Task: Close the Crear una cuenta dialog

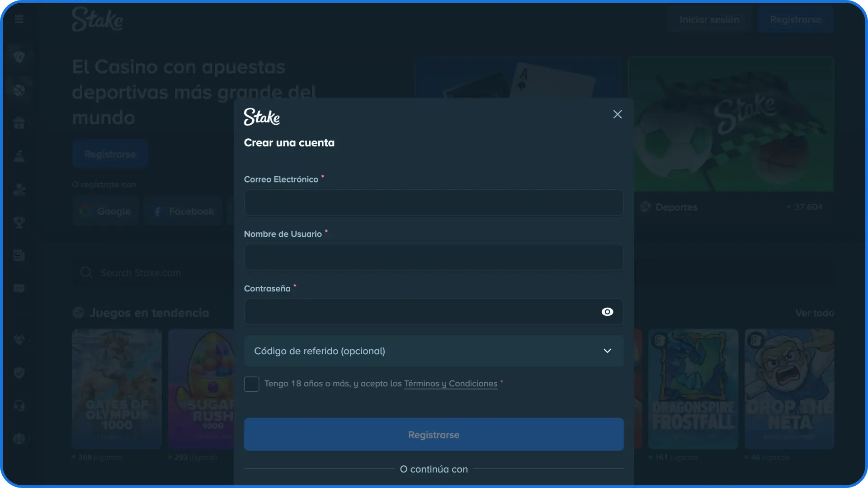Action: [618, 114]
